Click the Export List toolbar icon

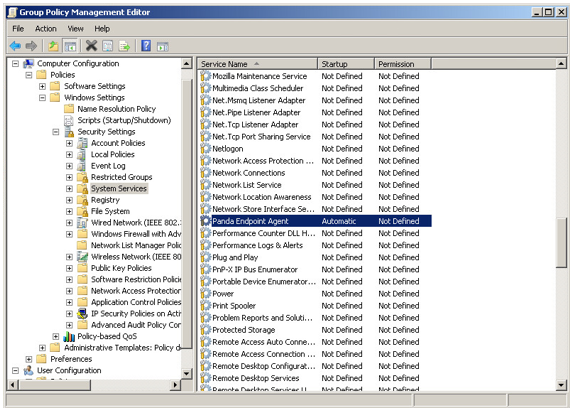[x=124, y=46]
